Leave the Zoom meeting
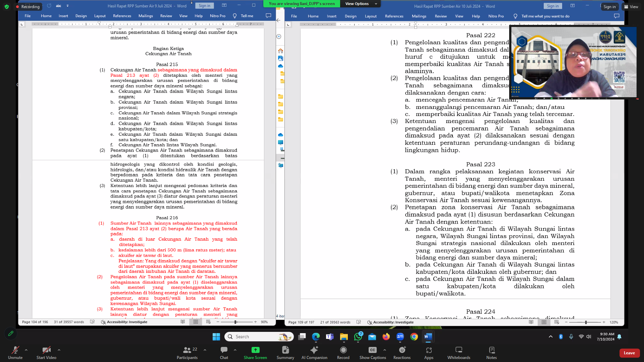644x362 pixels. (x=629, y=353)
